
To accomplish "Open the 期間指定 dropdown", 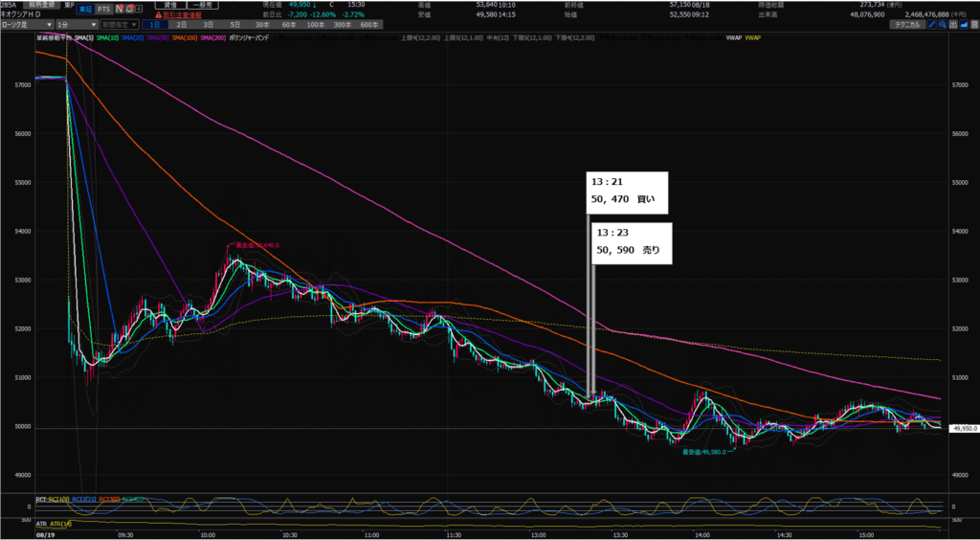I will point(119,25).
